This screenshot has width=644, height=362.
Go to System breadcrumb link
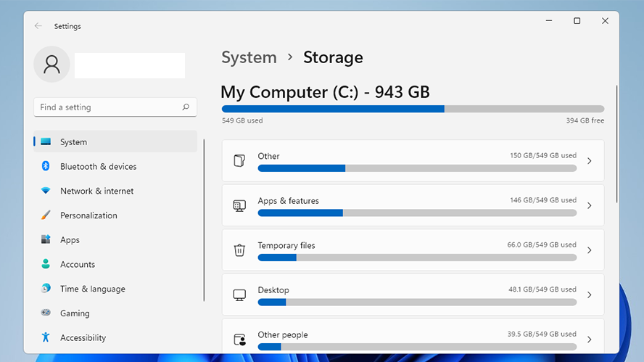[249, 57]
